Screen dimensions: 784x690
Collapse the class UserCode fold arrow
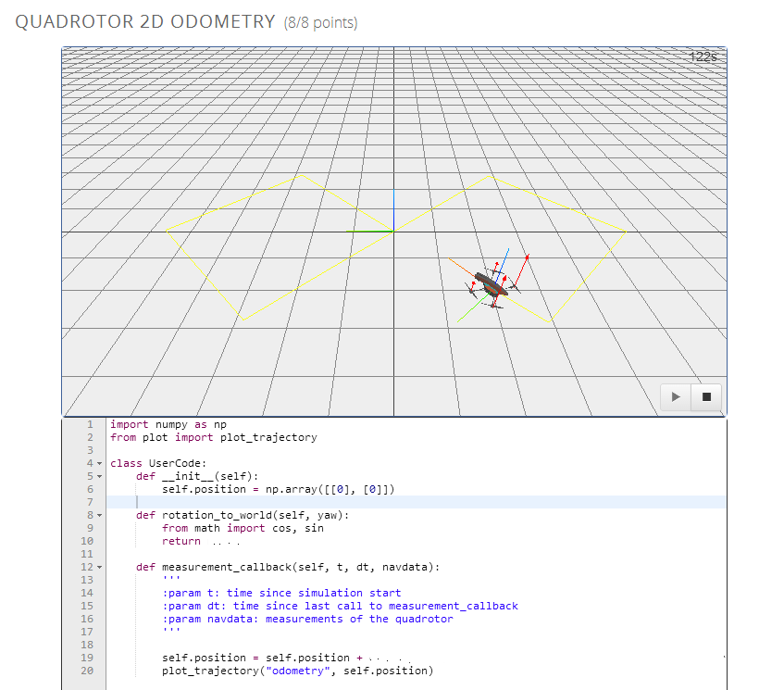coord(99,462)
